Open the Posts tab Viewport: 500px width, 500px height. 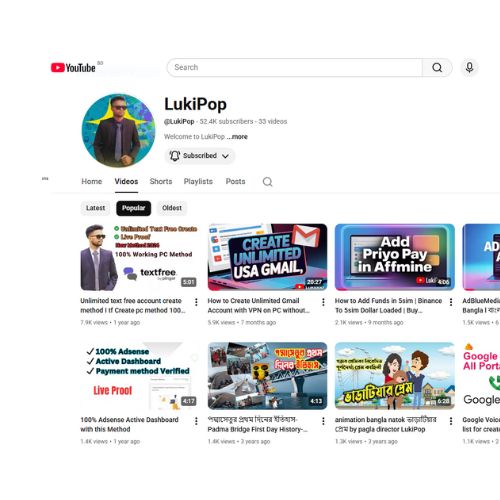point(235,181)
